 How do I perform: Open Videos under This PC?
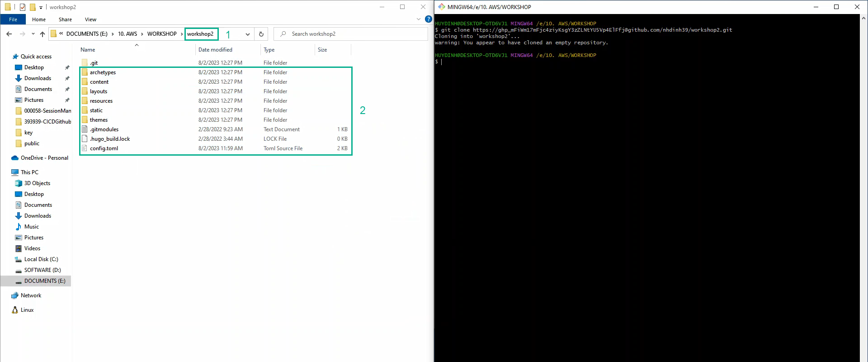click(x=32, y=248)
